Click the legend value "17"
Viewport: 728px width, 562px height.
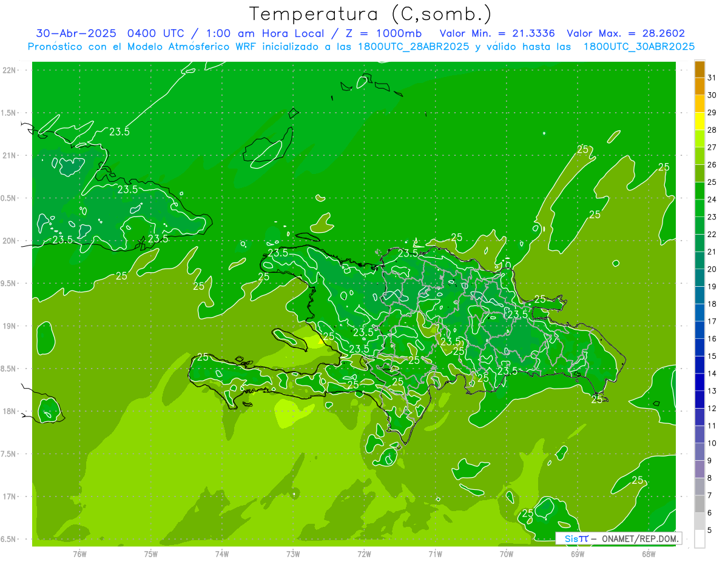coord(712,321)
